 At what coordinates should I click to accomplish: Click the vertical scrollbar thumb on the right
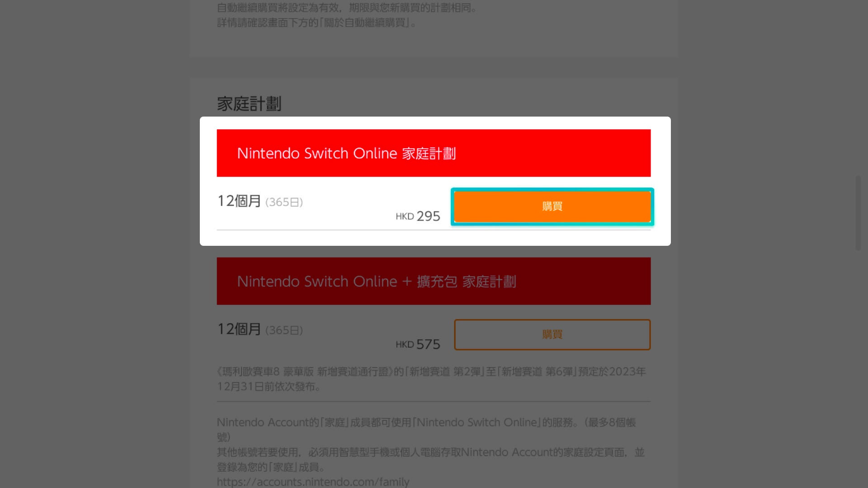858,213
